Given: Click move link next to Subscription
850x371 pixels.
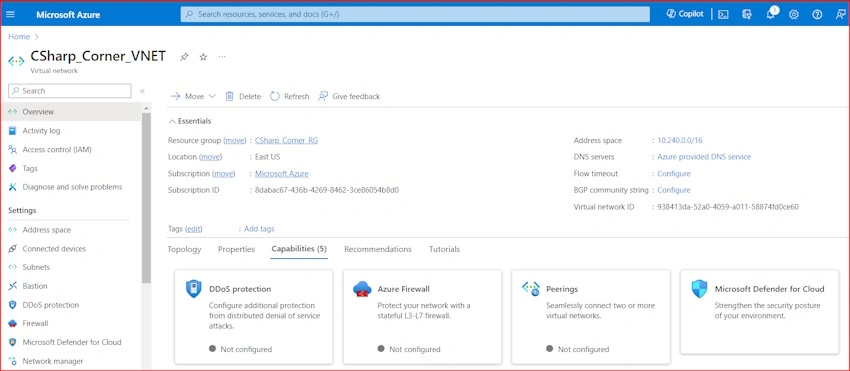Looking at the screenshot, I should (x=224, y=174).
